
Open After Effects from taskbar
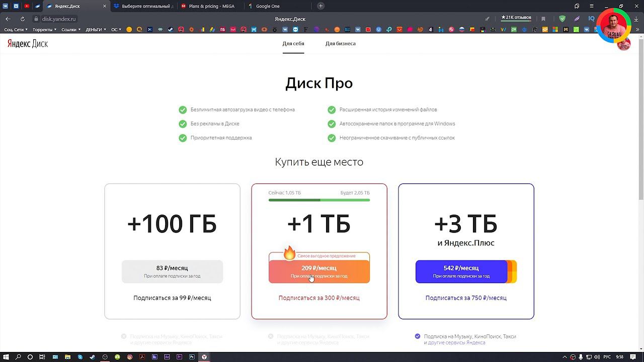point(167,357)
